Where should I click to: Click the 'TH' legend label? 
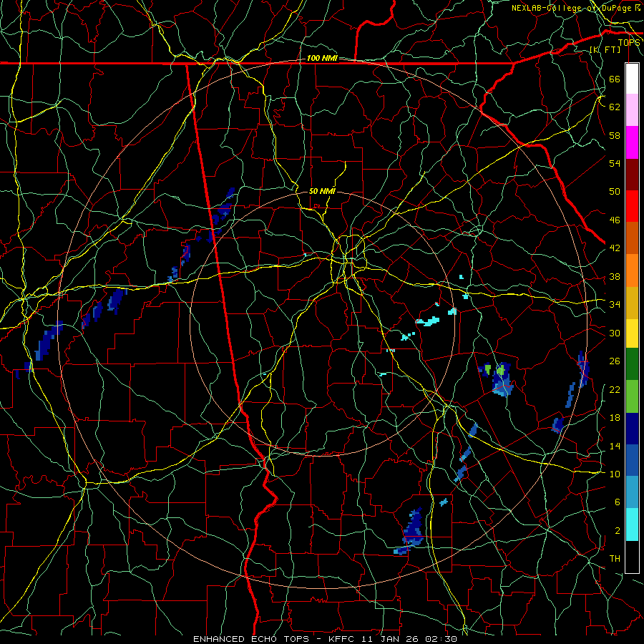coord(615,559)
